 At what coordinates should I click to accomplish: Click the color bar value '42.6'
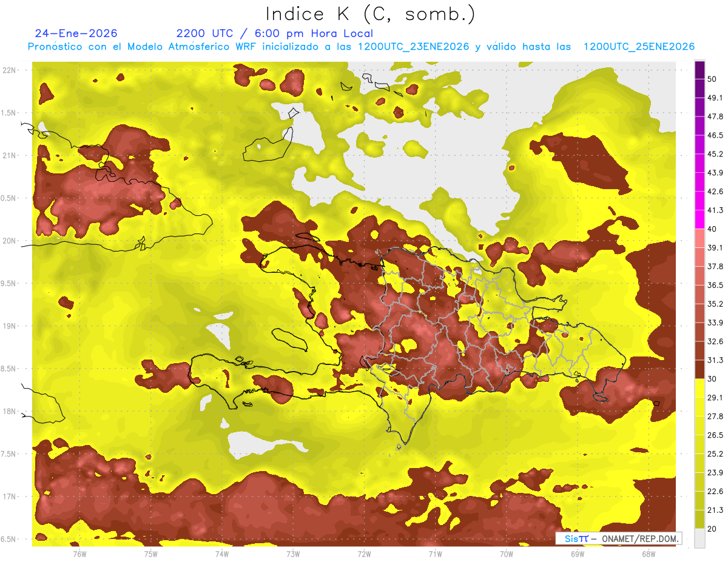tap(715, 192)
